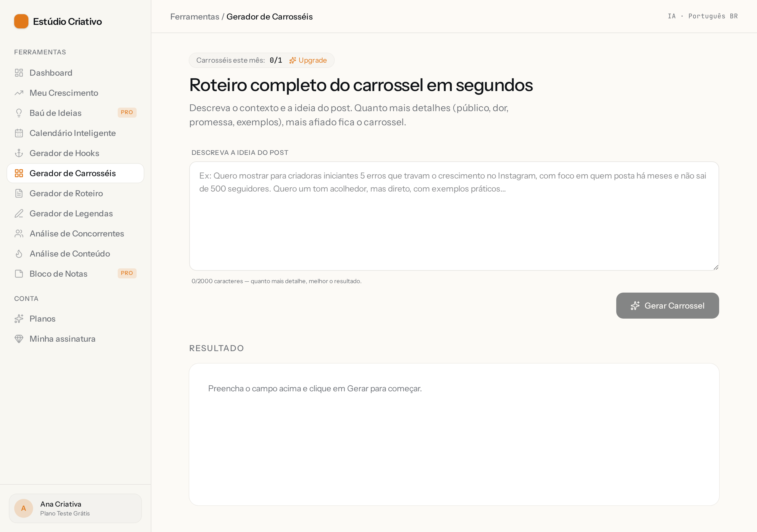Click the "0/1" counter
Viewport: 757px width, 532px height.
click(276, 60)
